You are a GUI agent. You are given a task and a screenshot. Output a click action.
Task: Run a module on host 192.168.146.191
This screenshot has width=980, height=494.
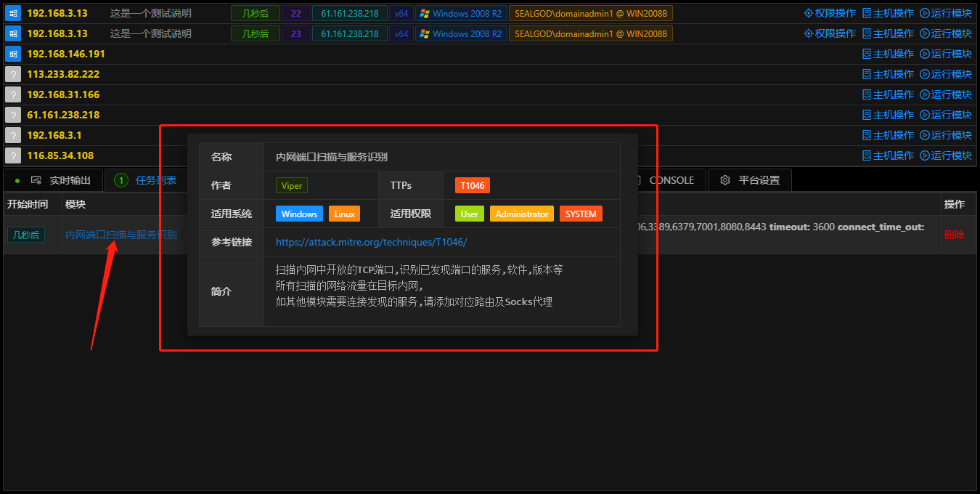tap(946, 54)
